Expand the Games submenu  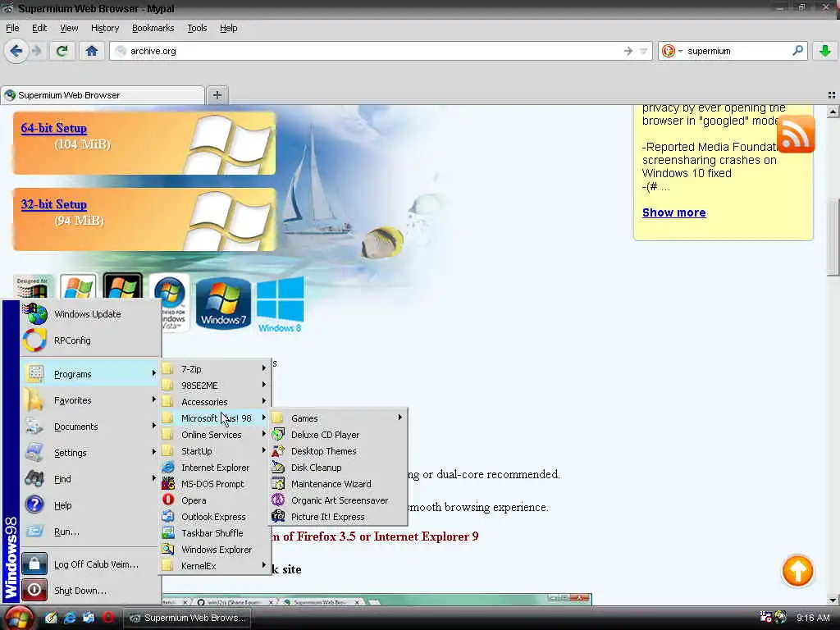coord(338,418)
